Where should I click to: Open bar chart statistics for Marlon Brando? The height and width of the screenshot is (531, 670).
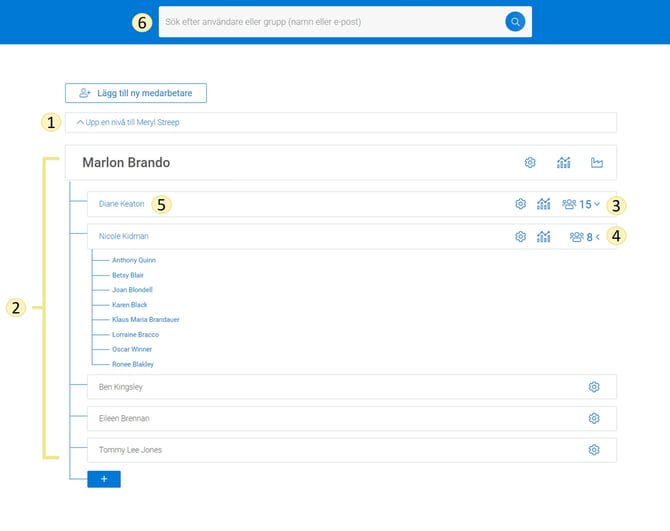point(564,163)
